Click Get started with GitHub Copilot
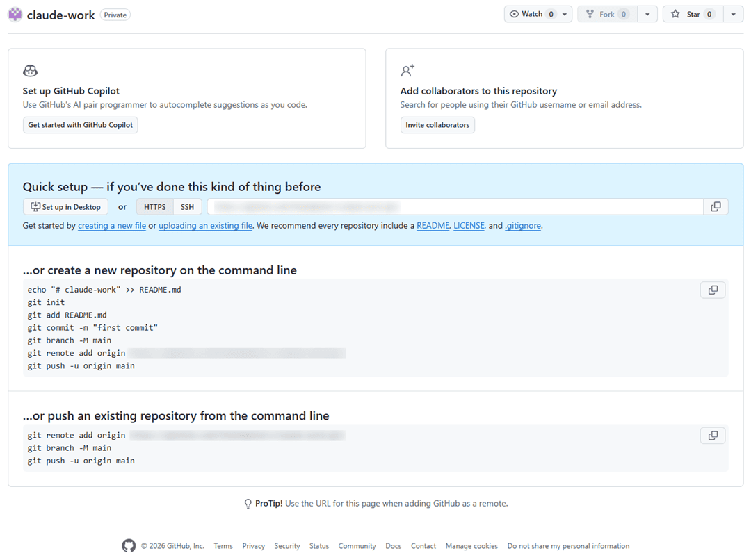The image size is (751, 560). click(x=81, y=125)
